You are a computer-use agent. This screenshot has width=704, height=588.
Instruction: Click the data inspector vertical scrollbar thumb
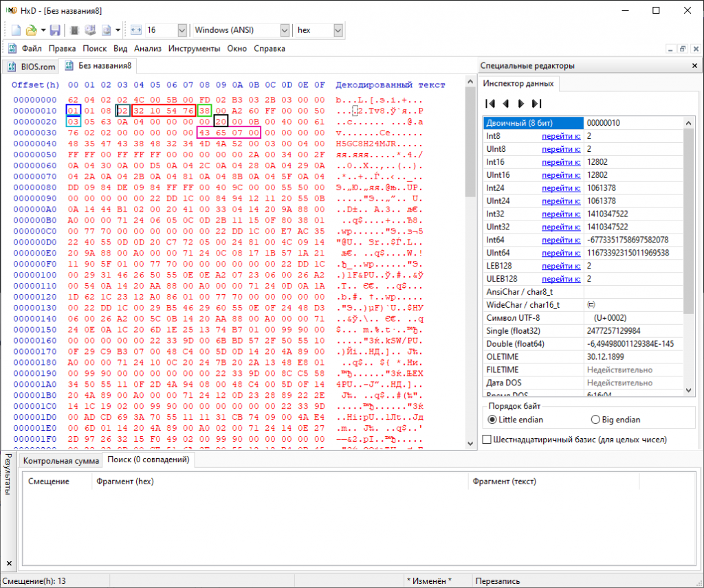688,220
